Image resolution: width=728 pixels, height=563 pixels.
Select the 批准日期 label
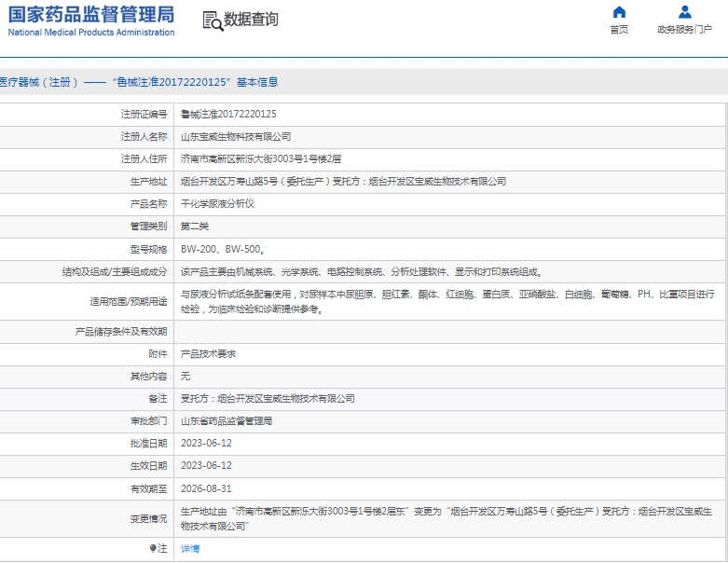pos(148,444)
